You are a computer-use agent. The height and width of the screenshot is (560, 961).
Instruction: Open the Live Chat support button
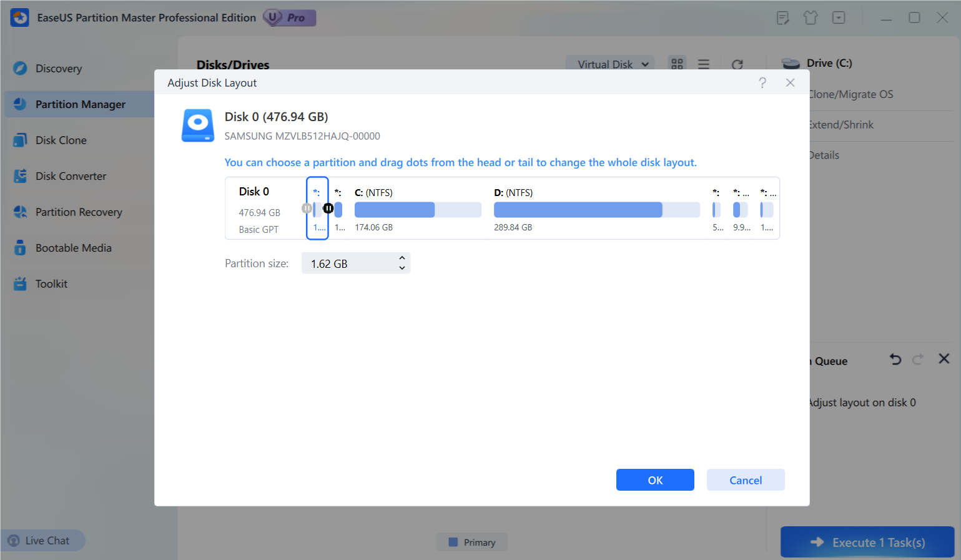coord(42,541)
